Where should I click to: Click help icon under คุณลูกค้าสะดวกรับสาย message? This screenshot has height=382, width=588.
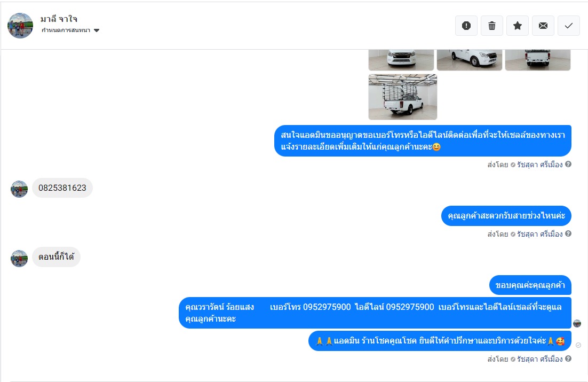(568, 233)
